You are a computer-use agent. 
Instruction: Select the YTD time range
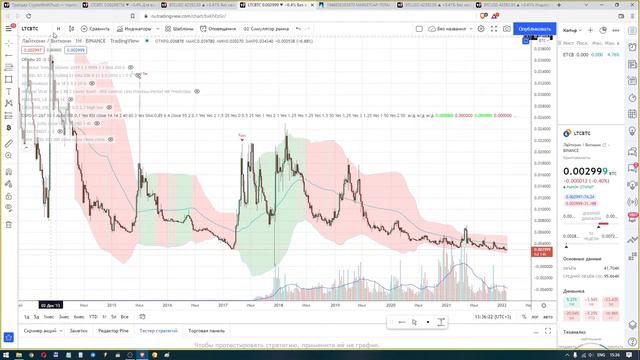click(93, 317)
